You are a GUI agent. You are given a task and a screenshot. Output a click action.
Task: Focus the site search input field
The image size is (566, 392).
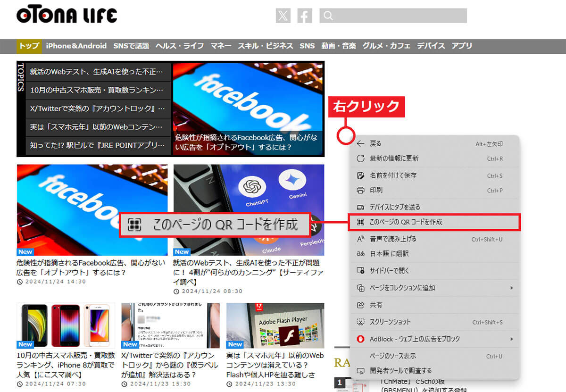pos(393,16)
